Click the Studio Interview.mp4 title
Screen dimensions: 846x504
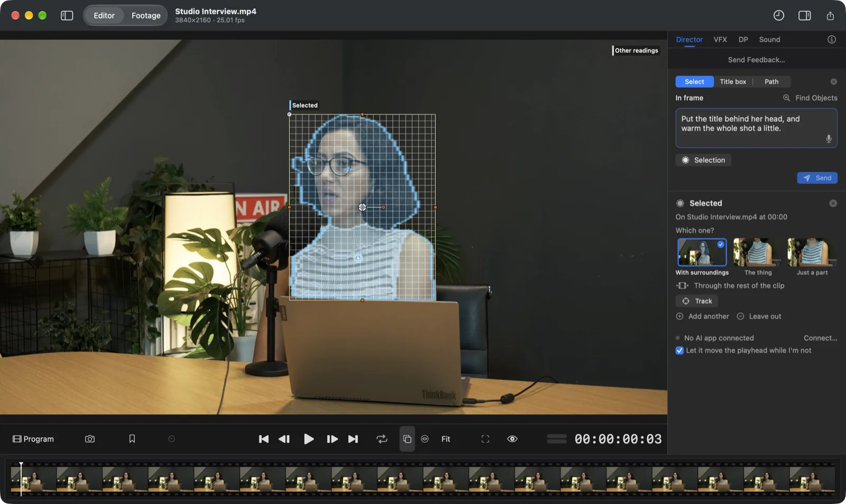coord(216,11)
